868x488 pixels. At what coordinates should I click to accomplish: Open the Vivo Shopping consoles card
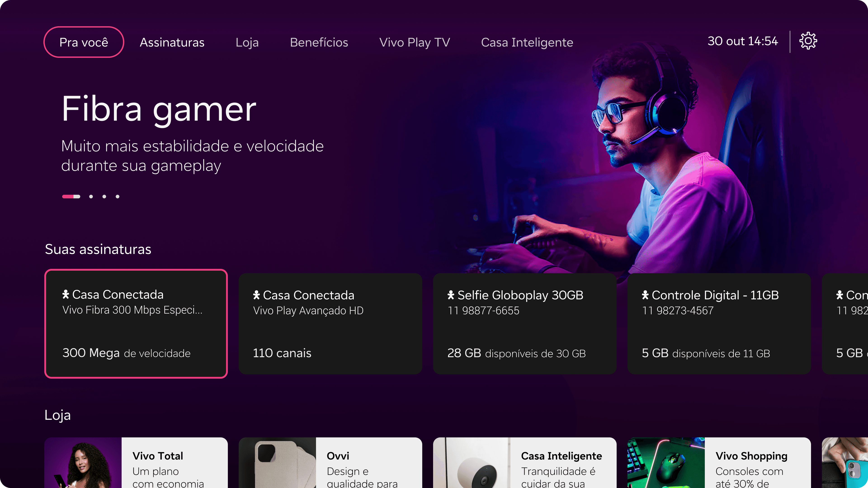(x=719, y=462)
